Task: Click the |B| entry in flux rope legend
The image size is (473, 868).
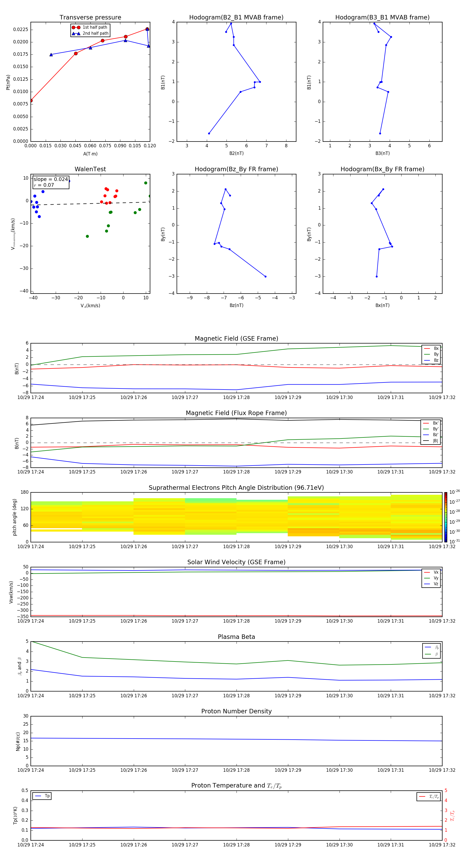Action: pos(431,441)
